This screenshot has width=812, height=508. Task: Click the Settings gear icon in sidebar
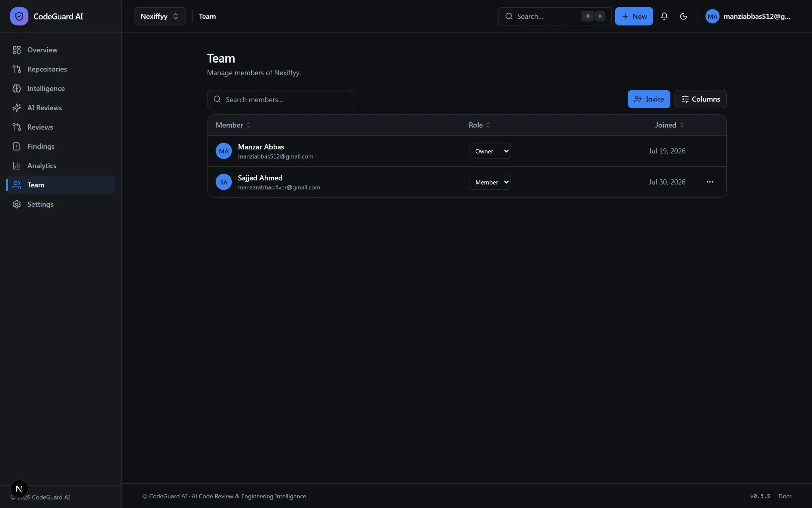(x=17, y=204)
